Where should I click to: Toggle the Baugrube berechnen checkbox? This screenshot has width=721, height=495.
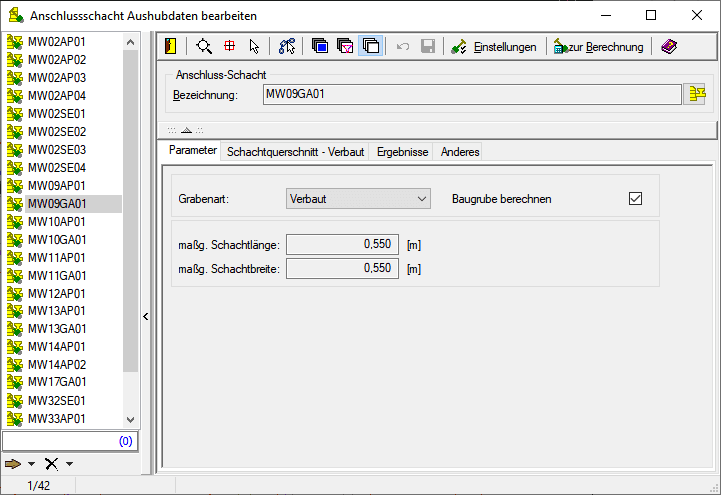coord(634,198)
